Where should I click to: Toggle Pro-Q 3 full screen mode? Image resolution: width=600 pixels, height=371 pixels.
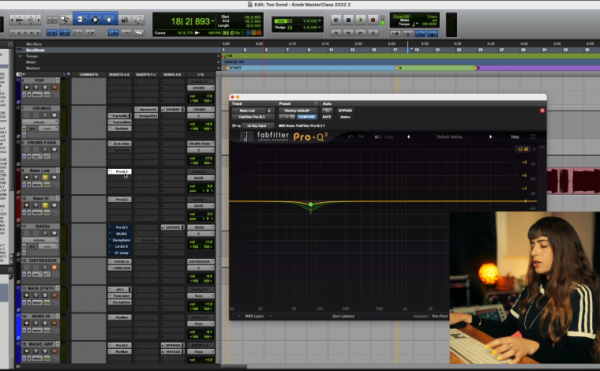533,137
